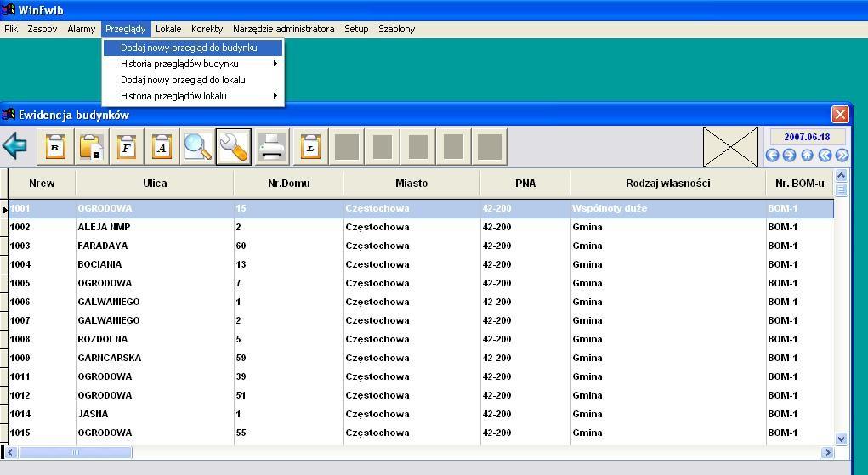Click the vertical scrollbar up arrow
The width and height of the screenshot is (868, 475).
[841, 176]
